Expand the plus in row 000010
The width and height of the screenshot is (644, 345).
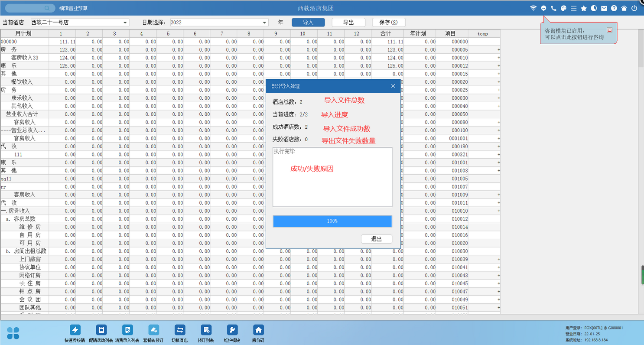click(498, 58)
